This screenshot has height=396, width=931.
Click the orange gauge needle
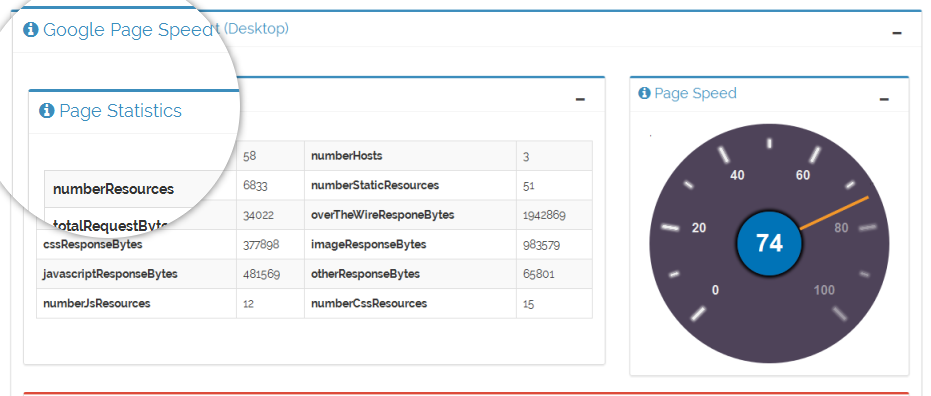pyautogui.click(x=834, y=213)
